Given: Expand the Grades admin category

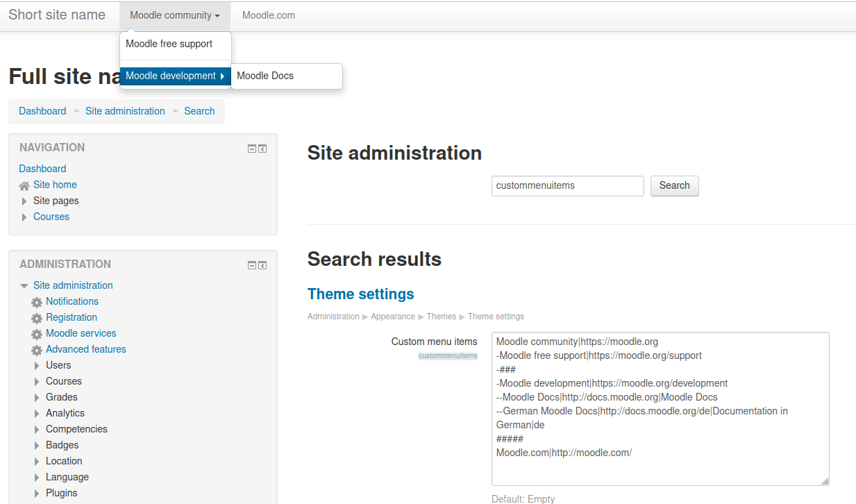Looking at the screenshot, I should pyautogui.click(x=37, y=398).
